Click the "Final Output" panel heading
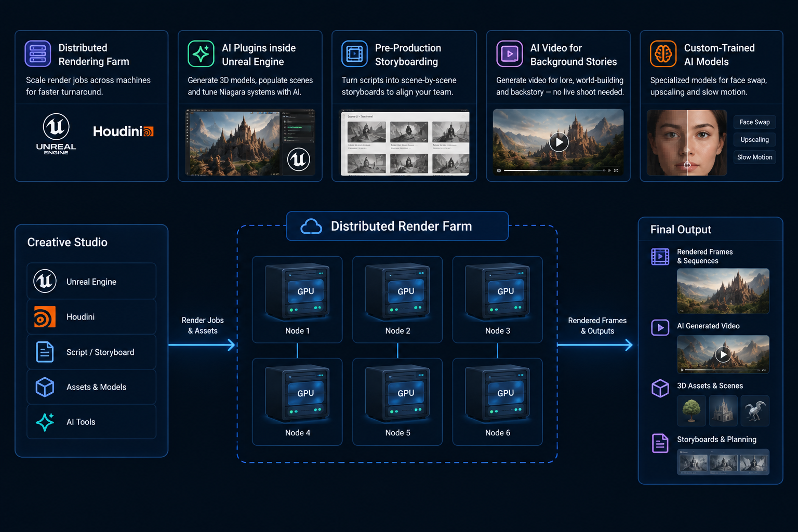Viewport: 798px width, 532px height. point(681,230)
